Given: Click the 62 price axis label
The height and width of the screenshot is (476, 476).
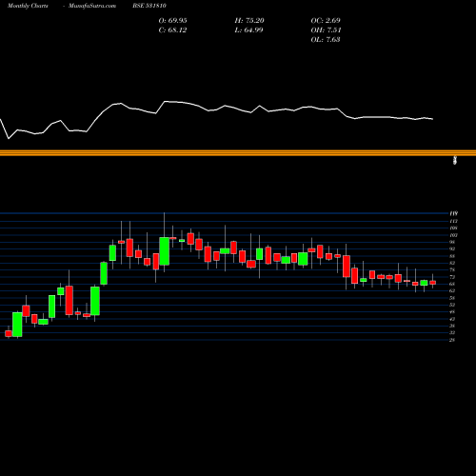Looking at the screenshot, I should click(x=452, y=290).
